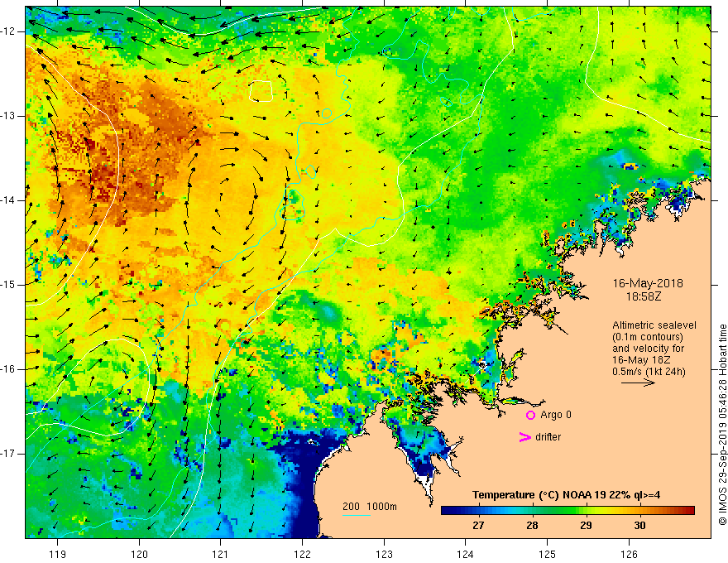728x563 pixels.
Task: Click the 0.5m/s velocity reference arrow
Action: [x=638, y=383]
